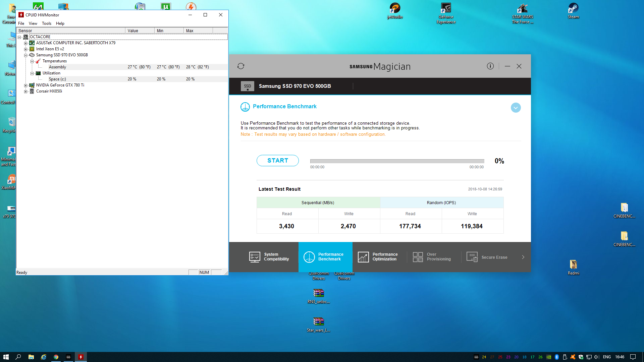Collapse the Performance Benchmark section chevron
This screenshot has height=362, width=644.
(516, 108)
